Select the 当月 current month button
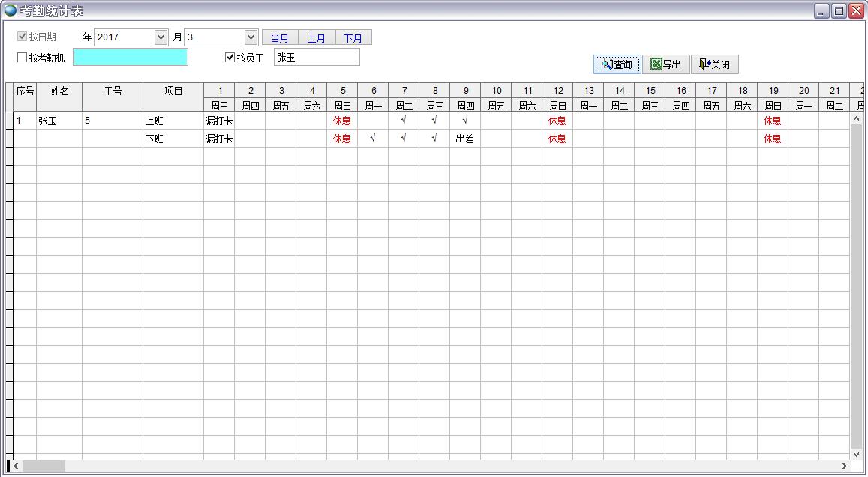Screen dimensions: 868x477 click(x=280, y=38)
